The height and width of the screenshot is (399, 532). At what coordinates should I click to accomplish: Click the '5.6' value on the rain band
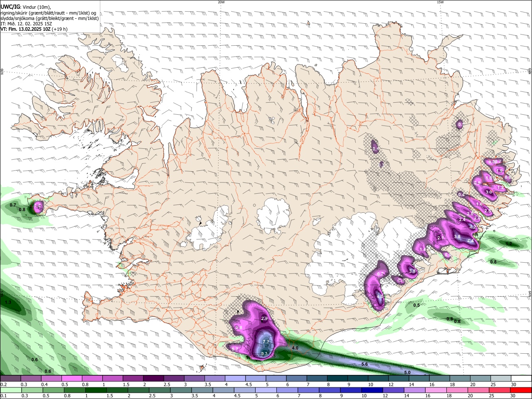(365, 364)
